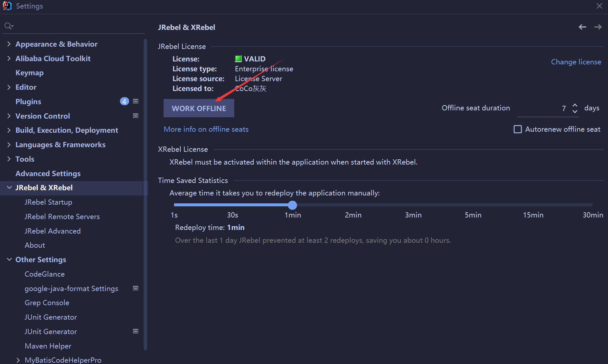Expand Appearance & Behavior section
Image resolution: width=608 pixels, height=364 pixels.
[9, 44]
